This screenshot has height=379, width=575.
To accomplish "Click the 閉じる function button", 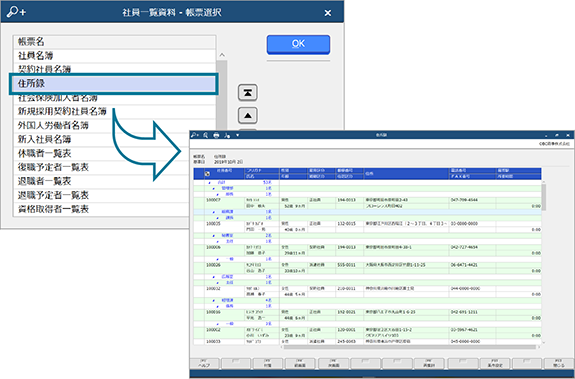I will click(558, 364).
